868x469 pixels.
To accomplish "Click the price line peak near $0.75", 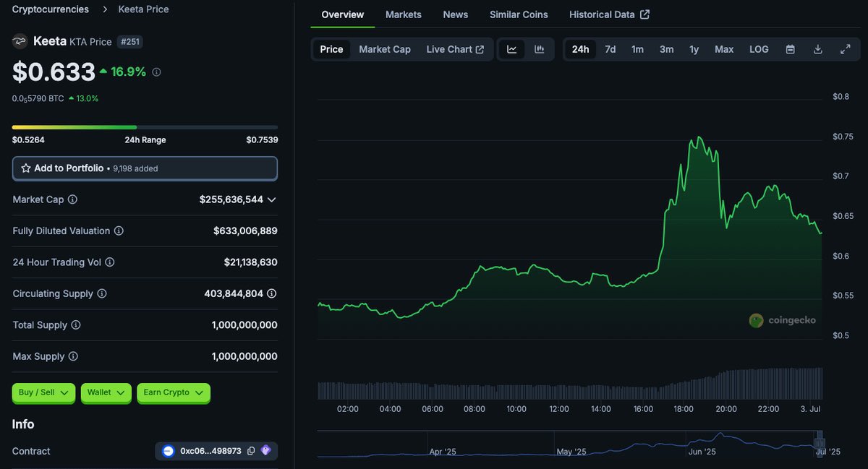I will pos(698,137).
